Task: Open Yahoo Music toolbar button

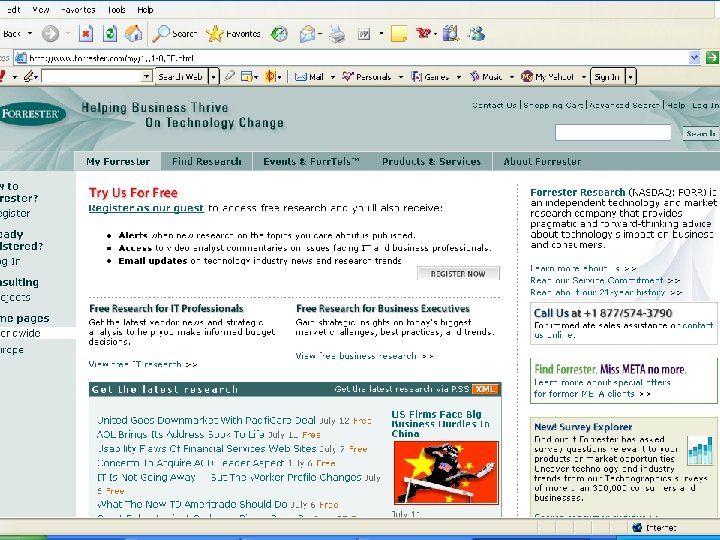Action: click(486, 77)
